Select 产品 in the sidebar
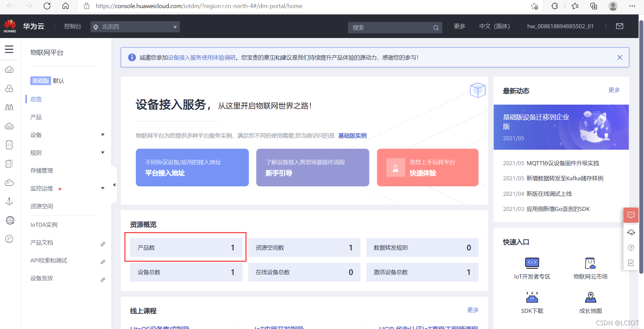This screenshot has width=644, height=329. point(36,117)
